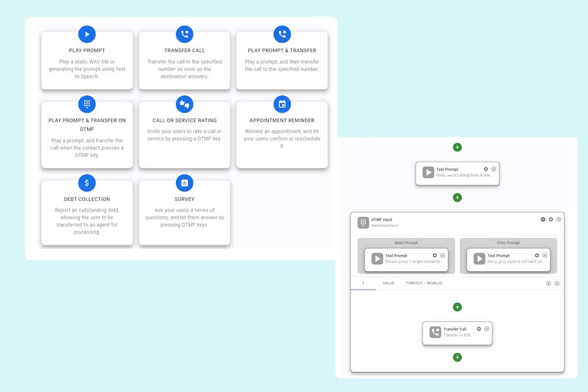Screen dimensions: 588x392
Task: Collapse the DTMF Input block
Action: click(542, 220)
